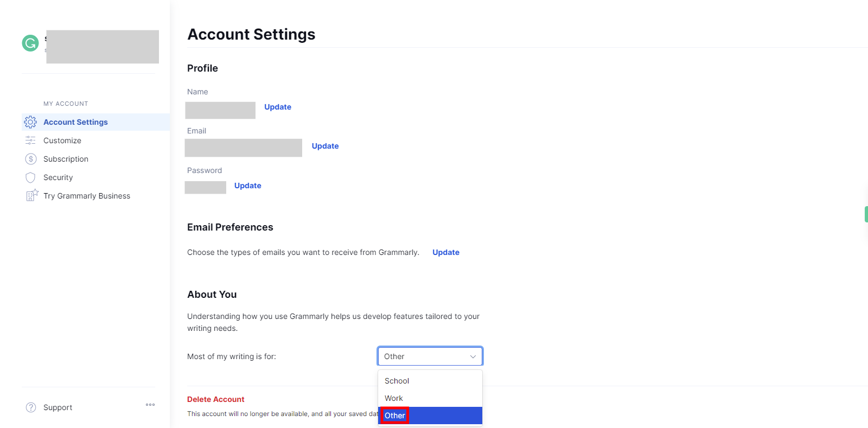Screen dimensions: 868x428
Task: Click the dropdown chevron arrow
Action: (473, 356)
